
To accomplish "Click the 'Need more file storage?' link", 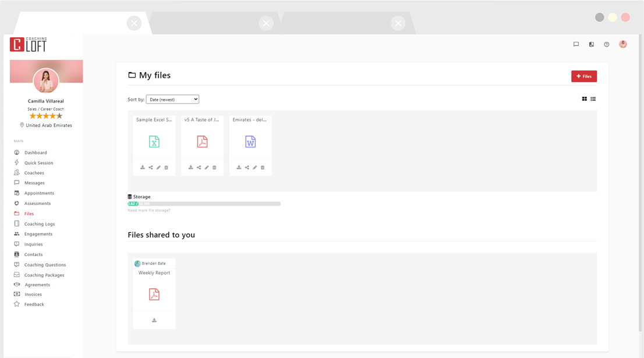I will coord(149,210).
